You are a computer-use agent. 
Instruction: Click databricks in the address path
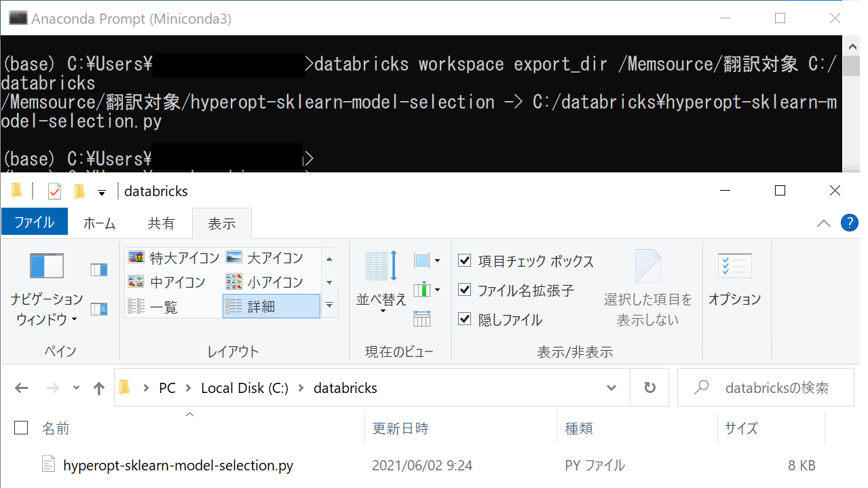(x=345, y=388)
